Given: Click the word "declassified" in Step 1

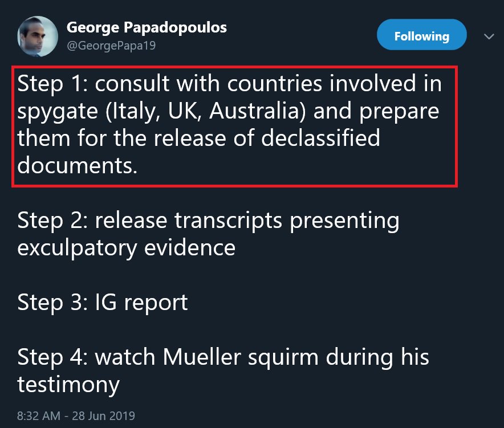Looking at the screenshot, I should click(x=321, y=138).
